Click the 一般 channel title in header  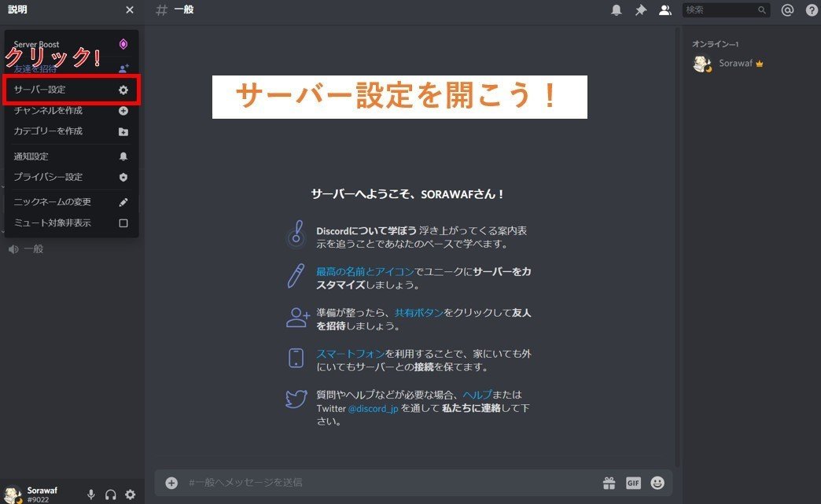coord(184,9)
